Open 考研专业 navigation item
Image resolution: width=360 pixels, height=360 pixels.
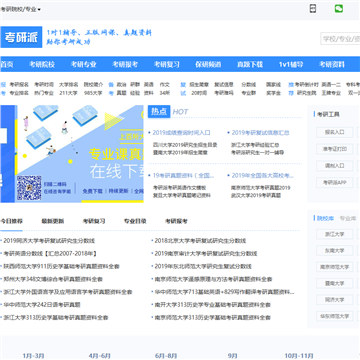coord(83,64)
